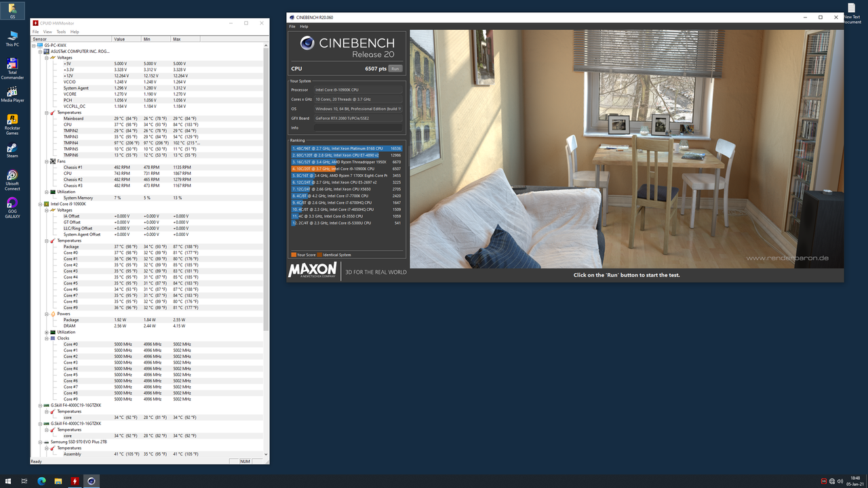868x488 pixels.
Task: Collapse the Clocks group in HWMonitor
Action: [47, 338]
